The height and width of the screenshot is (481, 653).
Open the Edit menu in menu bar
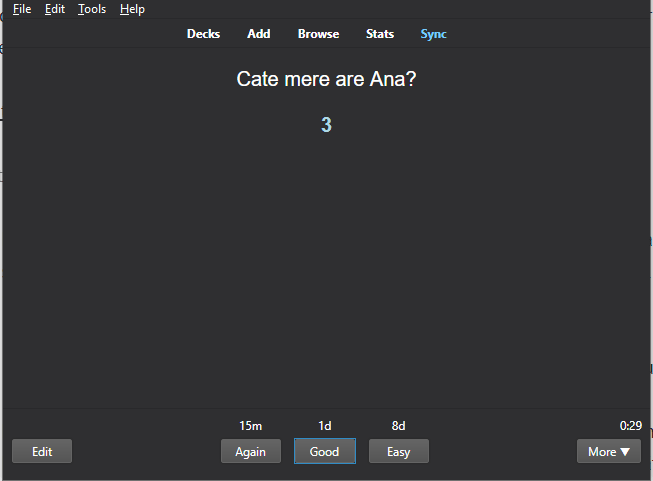55,9
